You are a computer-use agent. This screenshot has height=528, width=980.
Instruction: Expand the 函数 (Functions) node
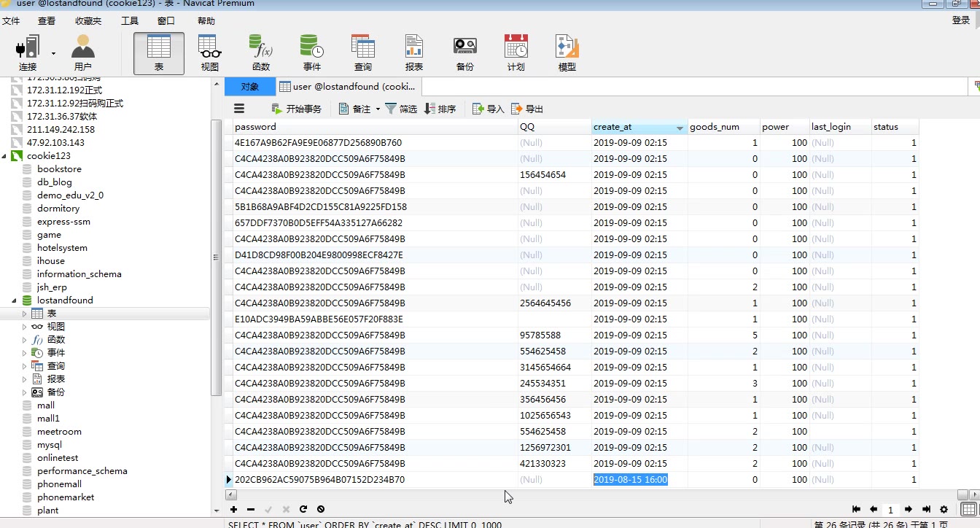pos(24,339)
